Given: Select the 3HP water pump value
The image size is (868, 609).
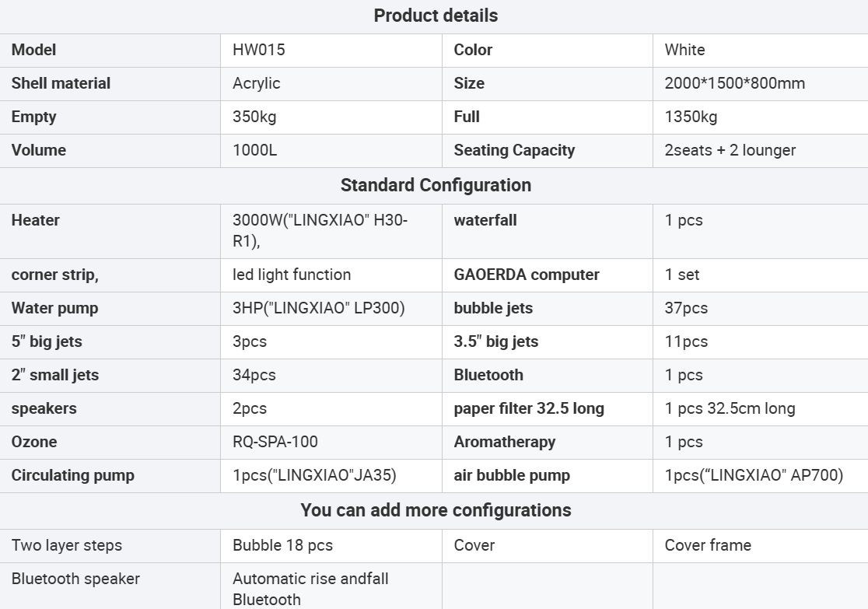Looking at the screenshot, I should [318, 308].
